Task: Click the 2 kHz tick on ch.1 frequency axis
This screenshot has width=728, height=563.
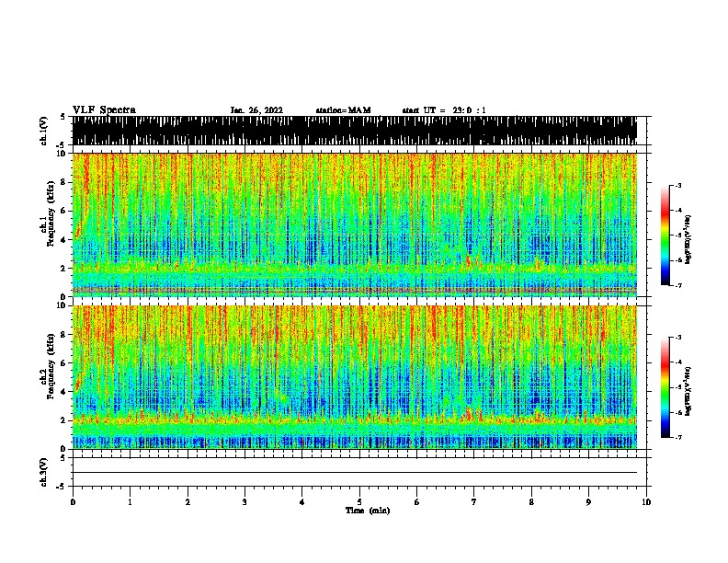Action: [64, 268]
